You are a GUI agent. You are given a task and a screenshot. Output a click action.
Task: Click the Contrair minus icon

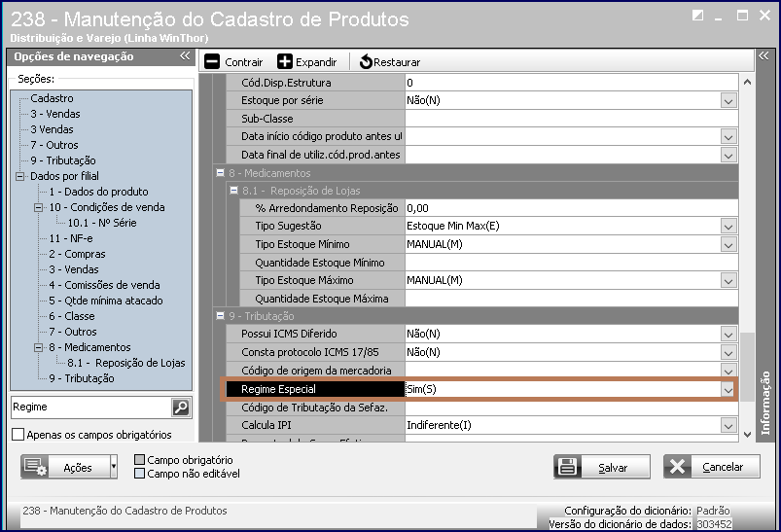coord(212,62)
